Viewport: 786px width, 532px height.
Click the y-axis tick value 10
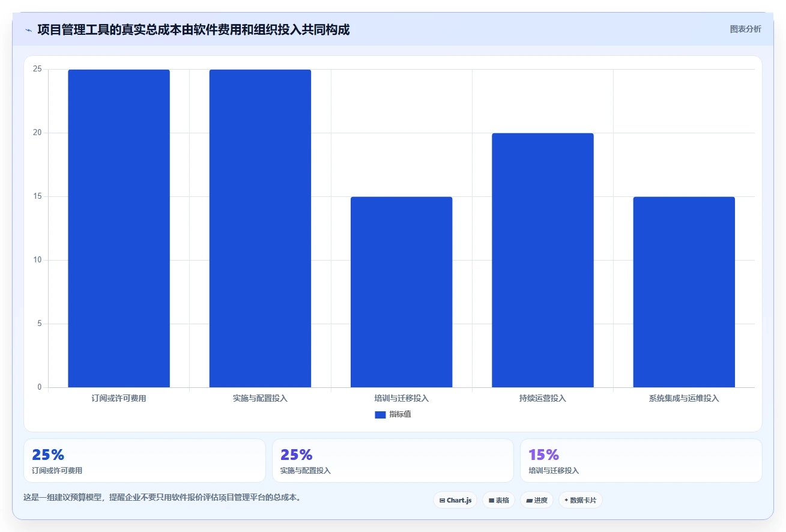coord(37,260)
